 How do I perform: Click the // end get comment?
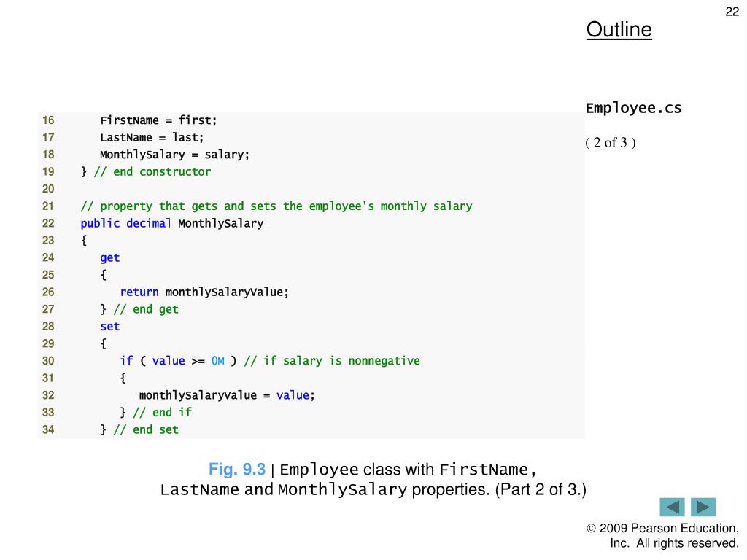pos(146,309)
